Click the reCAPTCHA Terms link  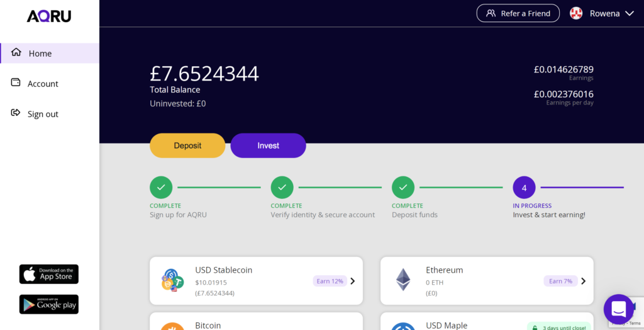click(x=636, y=324)
